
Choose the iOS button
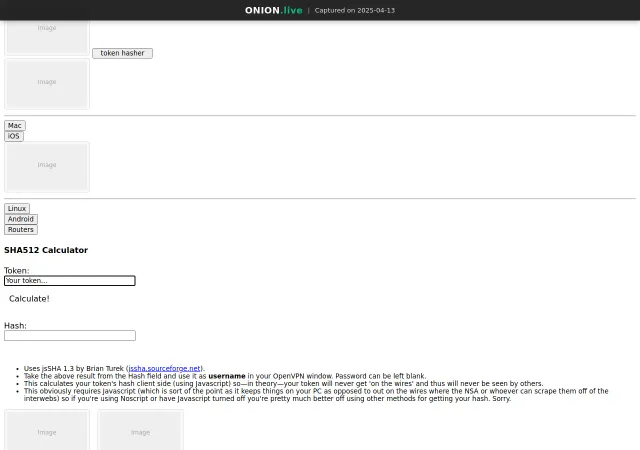pyautogui.click(x=14, y=136)
